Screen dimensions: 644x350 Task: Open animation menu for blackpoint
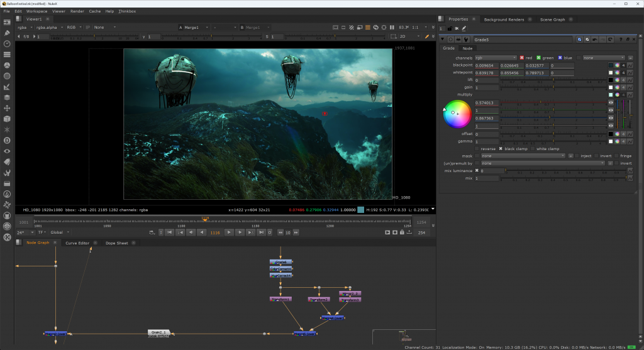(x=630, y=65)
